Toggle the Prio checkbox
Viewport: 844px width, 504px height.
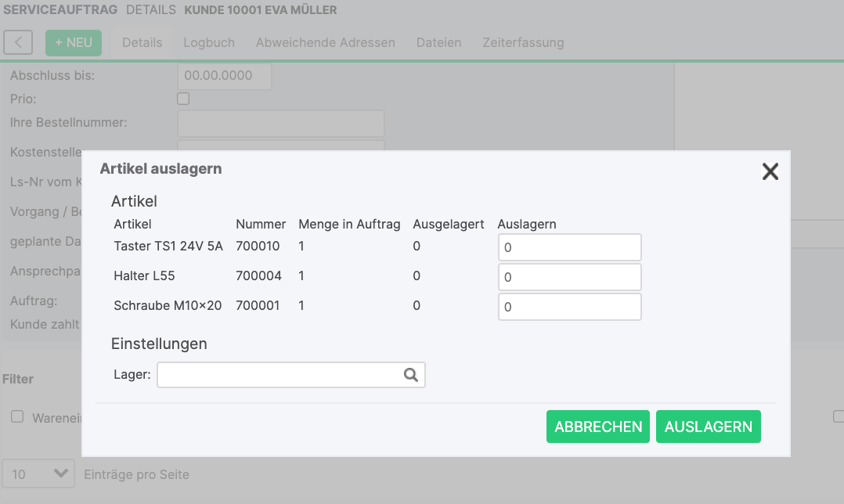[183, 99]
